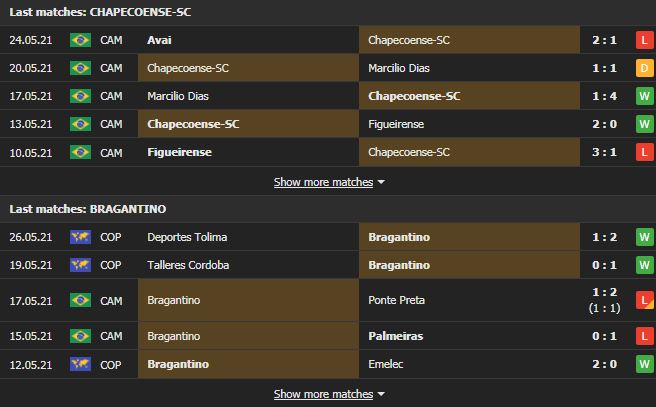Click the half-colored L badge for Ponte Preta match

point(645,300)
